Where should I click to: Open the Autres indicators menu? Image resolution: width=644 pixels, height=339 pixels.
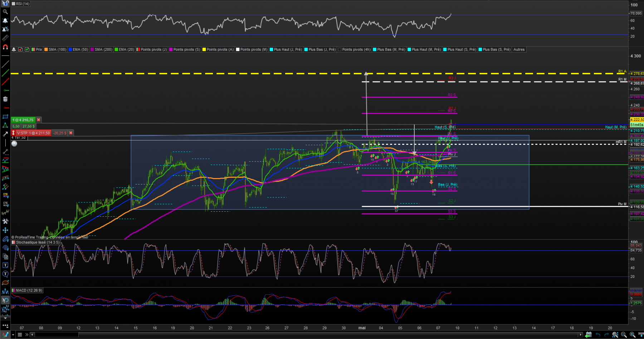(x=519, y=50)
